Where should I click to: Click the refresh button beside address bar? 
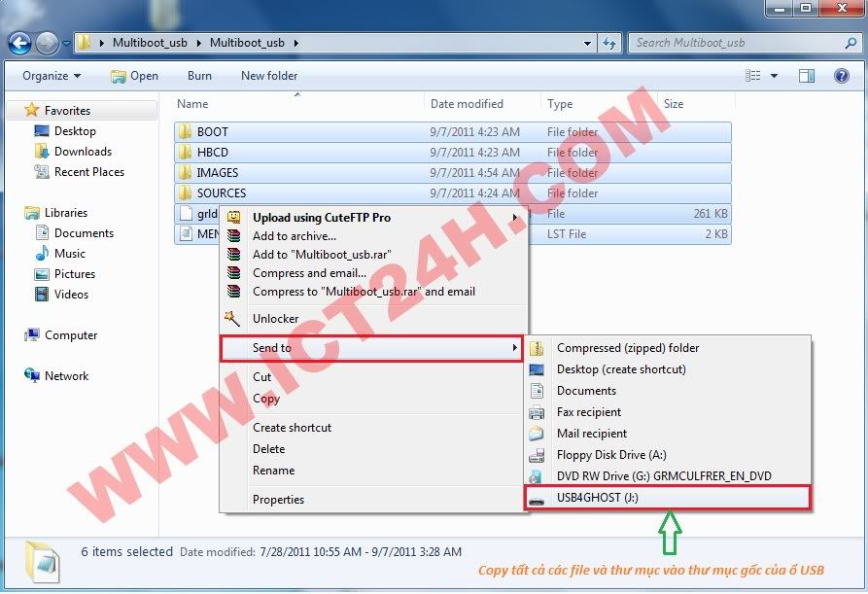click(610, 43)
